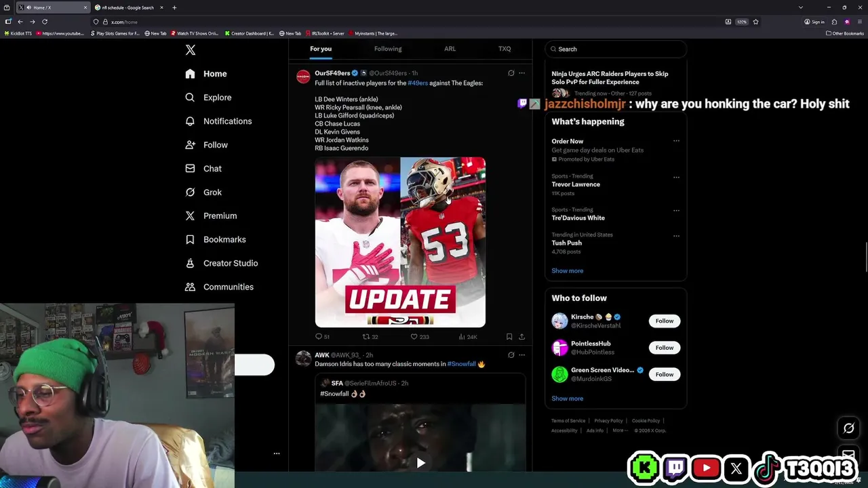
Task: Open OurSF49ers profile avatar
Action: (304, 77)
